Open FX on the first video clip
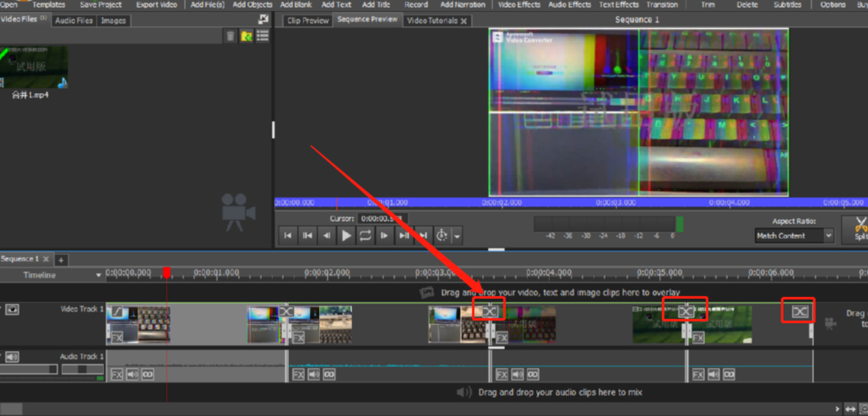The width and height of the screenshot is (868, 416). pos(117,337)
